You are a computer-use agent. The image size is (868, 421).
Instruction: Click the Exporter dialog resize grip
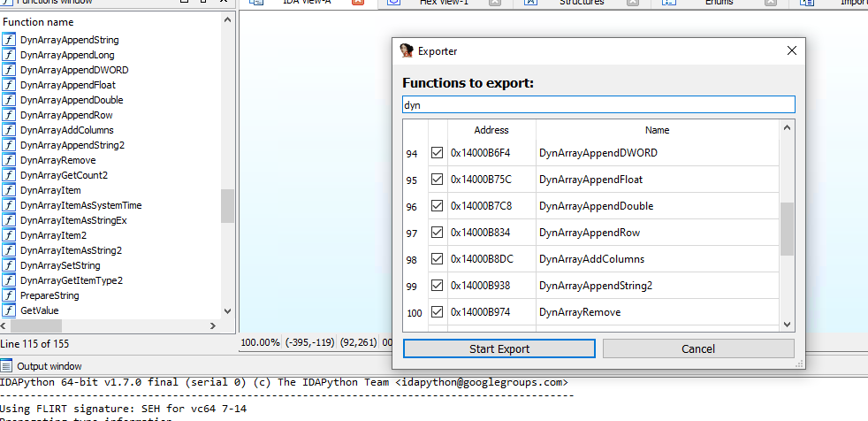[x=799, y=364]
